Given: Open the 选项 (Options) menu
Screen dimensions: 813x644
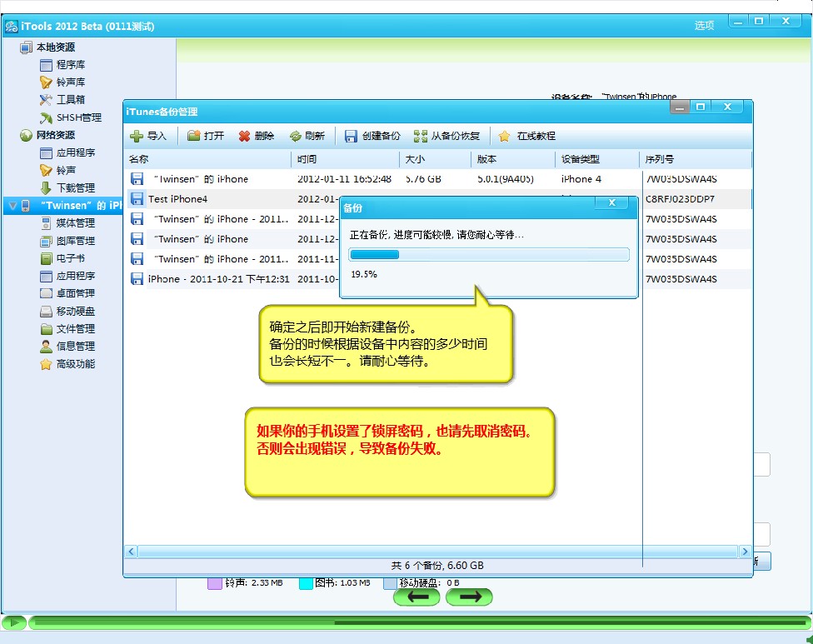Looking at the screenshot, I should (x=704, y=26).
